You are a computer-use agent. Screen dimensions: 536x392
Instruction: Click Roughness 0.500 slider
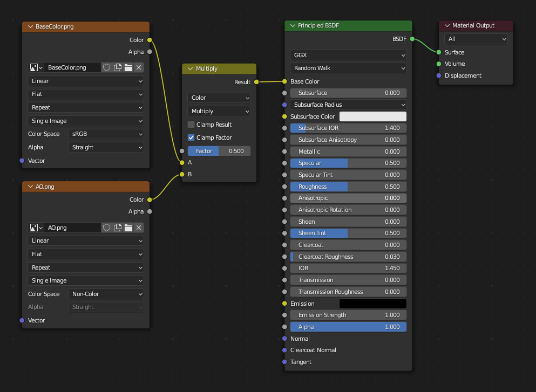tap(348, 187)
